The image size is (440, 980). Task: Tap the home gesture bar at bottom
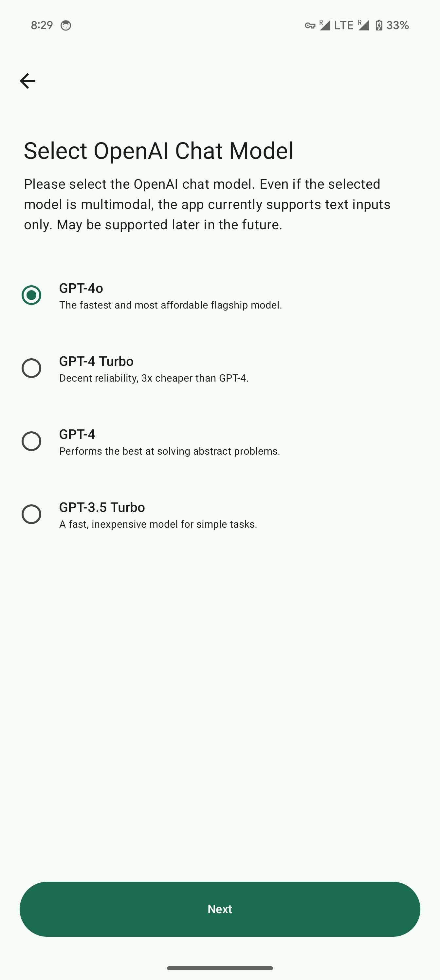(x=220, y=968)
